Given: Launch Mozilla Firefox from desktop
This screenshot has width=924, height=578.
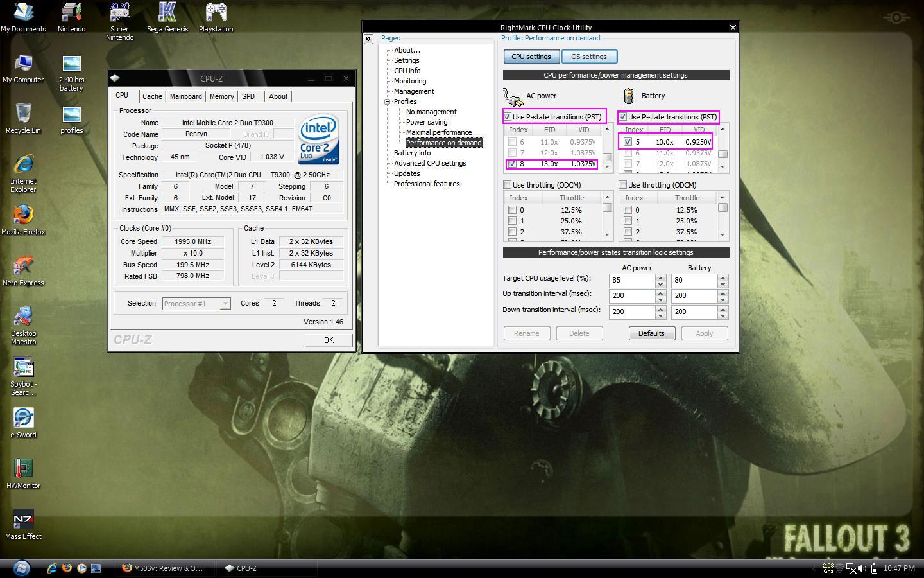Looking at the screenshot, I should tap(23, 220).
